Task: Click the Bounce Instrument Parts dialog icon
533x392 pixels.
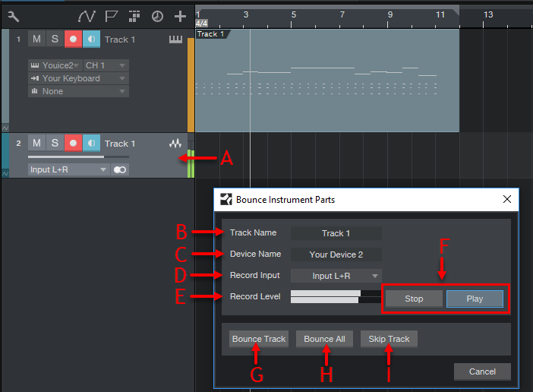Action: tap(226, 199)
